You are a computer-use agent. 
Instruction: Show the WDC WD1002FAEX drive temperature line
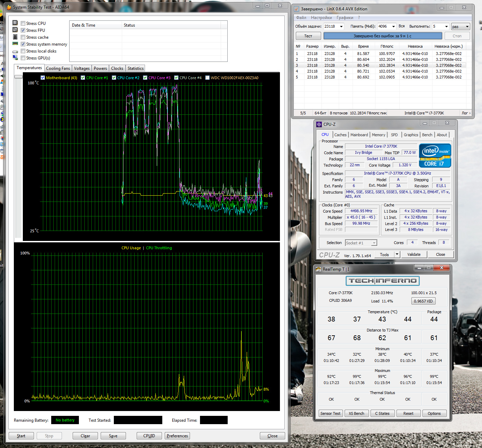(207, 77)
